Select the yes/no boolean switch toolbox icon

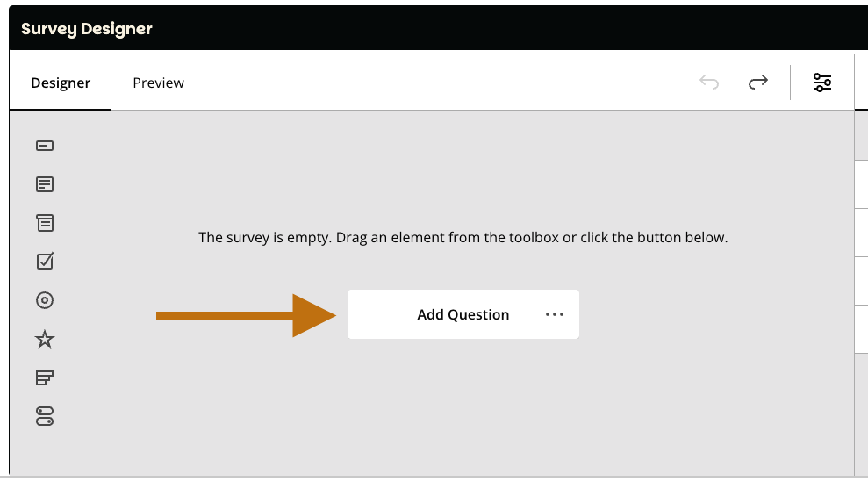(x=45, y=416)
